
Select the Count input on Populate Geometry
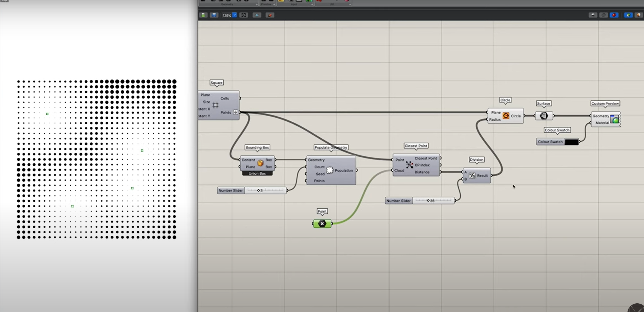pos(319,167)
